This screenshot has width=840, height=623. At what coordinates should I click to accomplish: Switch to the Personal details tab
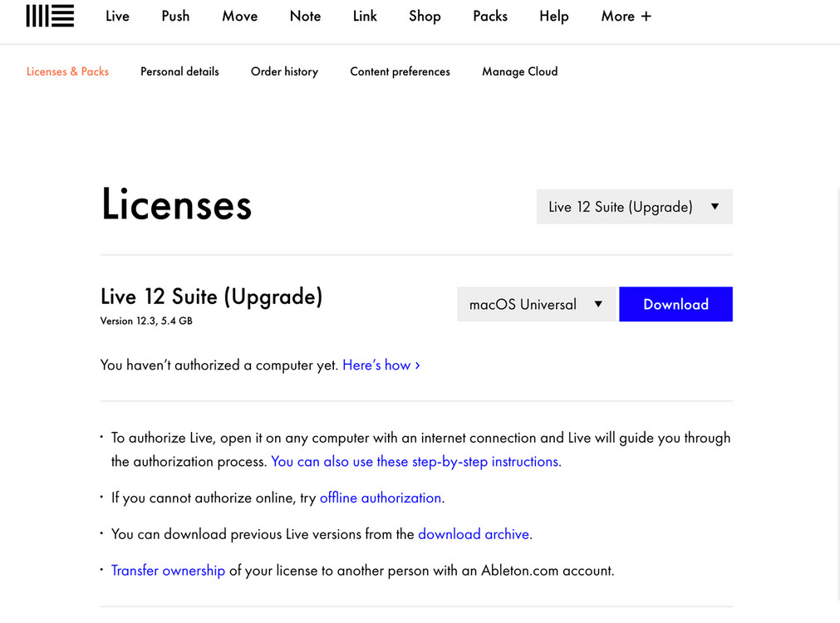click(179, 71)
